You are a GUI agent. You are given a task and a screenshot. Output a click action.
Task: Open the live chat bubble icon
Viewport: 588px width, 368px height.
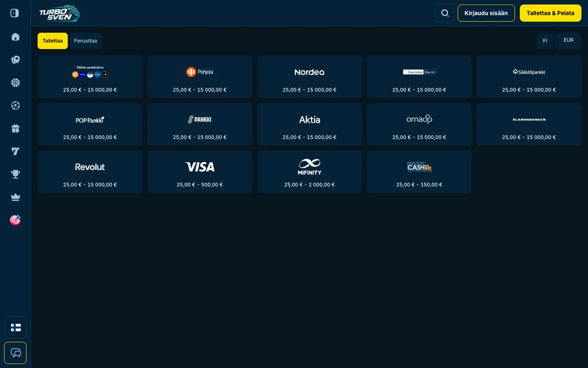pyautogui.click(x=15, y=353)
